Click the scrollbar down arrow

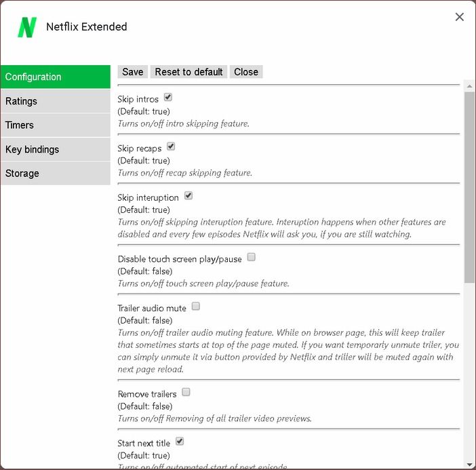469,465
